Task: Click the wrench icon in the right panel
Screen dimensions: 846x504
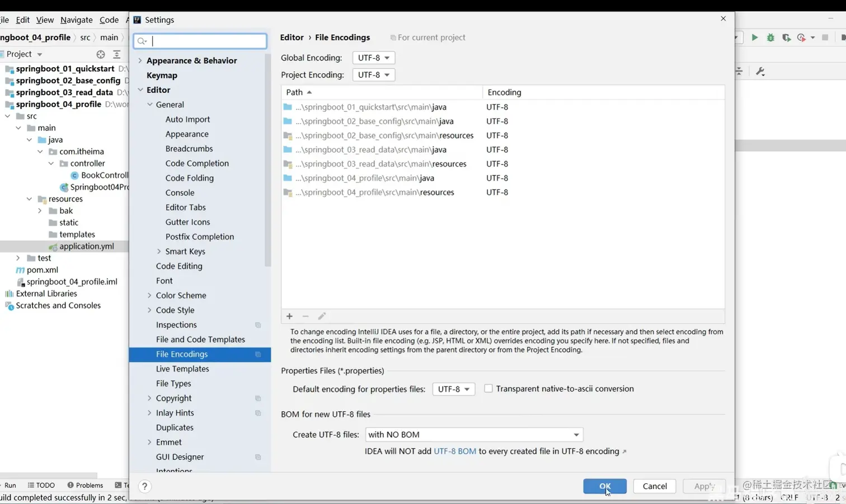Action: click(x=760, y=71)
